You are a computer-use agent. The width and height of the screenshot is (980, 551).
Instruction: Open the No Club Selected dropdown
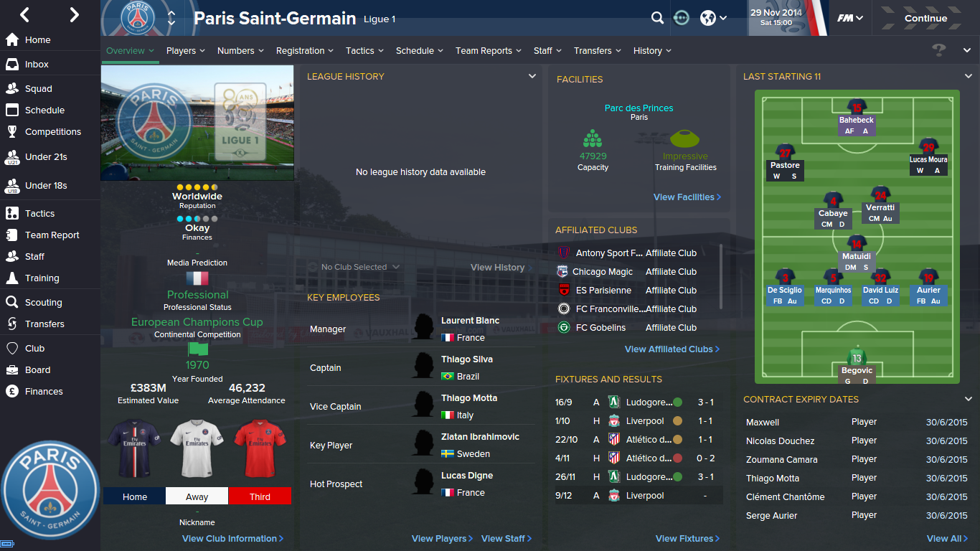354,267
